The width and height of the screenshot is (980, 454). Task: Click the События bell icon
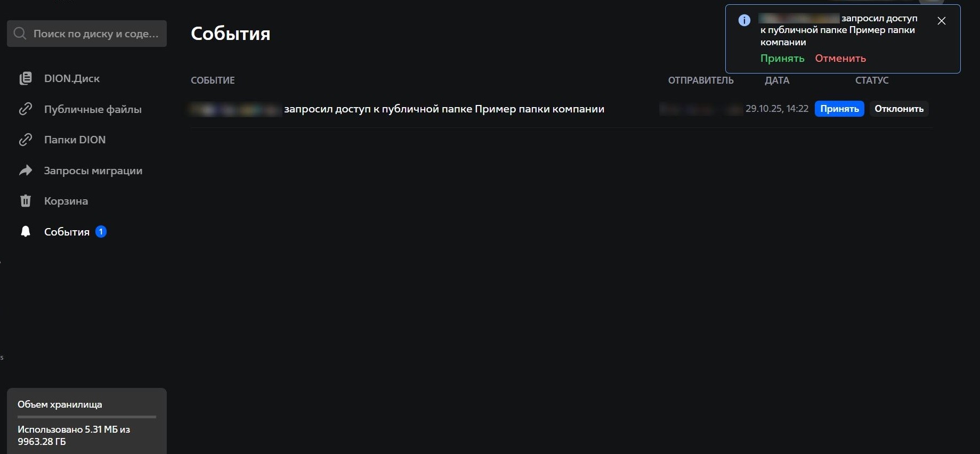coord(26,231)
